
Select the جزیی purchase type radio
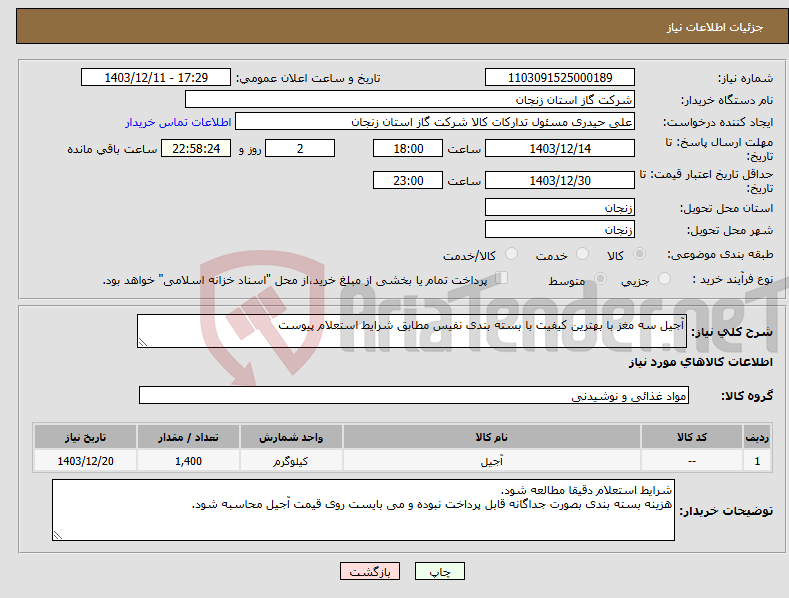(x=664, y=278)
